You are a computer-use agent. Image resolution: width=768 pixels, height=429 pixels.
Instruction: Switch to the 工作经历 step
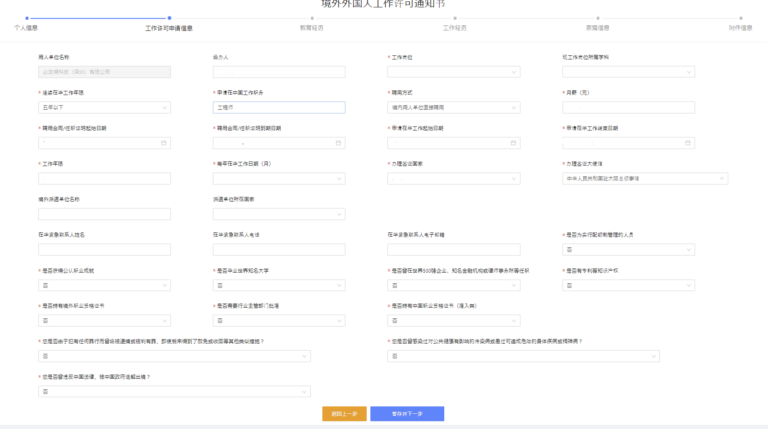pyautogui.click(x=455, y=28)
